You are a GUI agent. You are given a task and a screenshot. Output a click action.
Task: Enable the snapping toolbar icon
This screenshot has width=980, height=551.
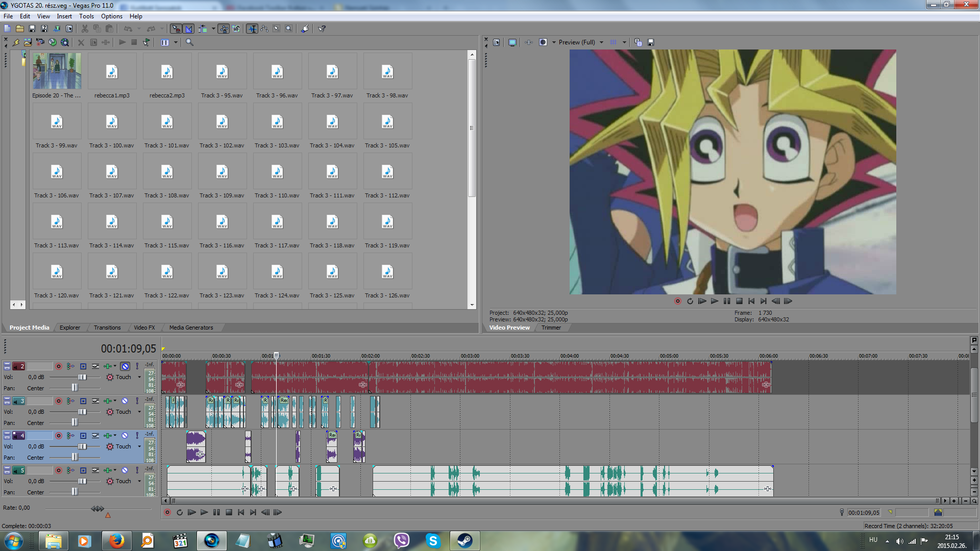coord(176,29)
